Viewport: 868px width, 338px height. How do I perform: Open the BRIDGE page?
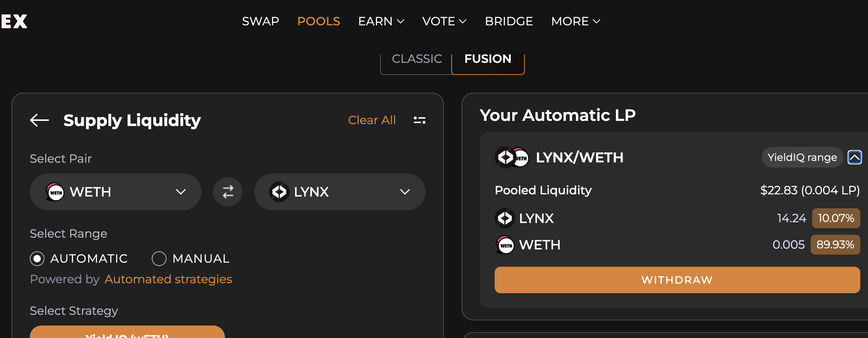[x=509, y=21]
